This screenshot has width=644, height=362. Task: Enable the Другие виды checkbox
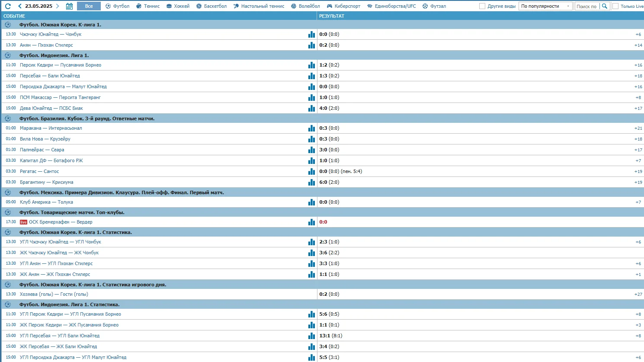tap(482, 6)
